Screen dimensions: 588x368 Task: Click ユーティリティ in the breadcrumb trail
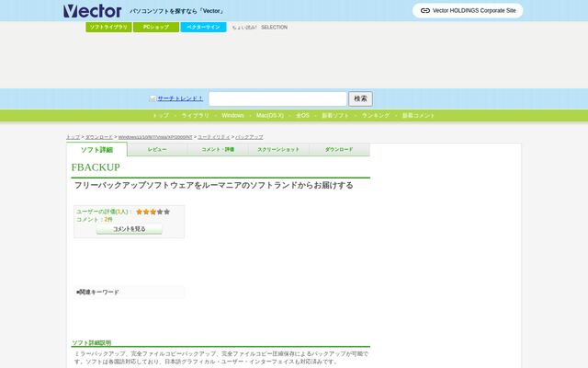point(214,137)
